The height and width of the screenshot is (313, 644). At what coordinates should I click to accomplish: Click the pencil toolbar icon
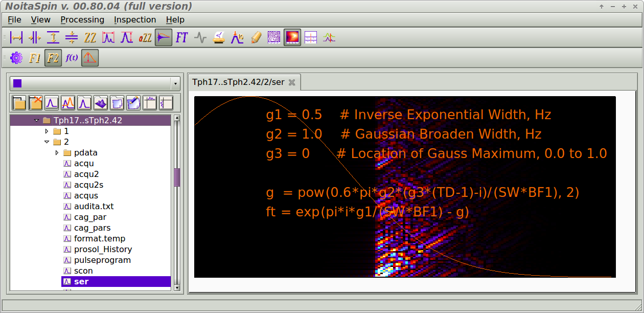click(x=256, y=37)
